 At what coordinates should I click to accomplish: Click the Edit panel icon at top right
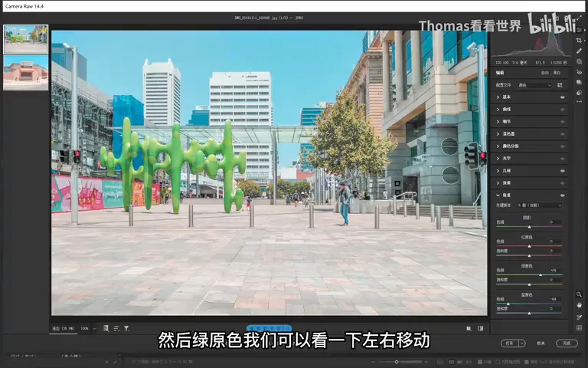579,29
